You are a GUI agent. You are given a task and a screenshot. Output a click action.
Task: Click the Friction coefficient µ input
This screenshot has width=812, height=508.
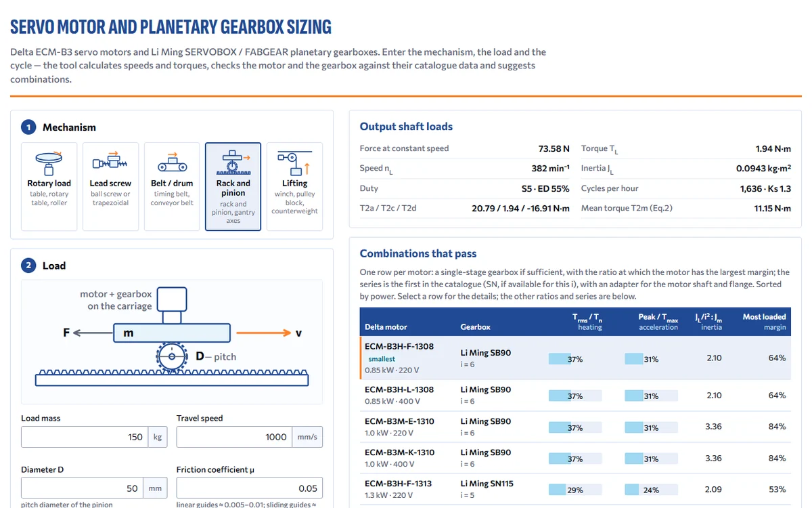pos(250,488)
